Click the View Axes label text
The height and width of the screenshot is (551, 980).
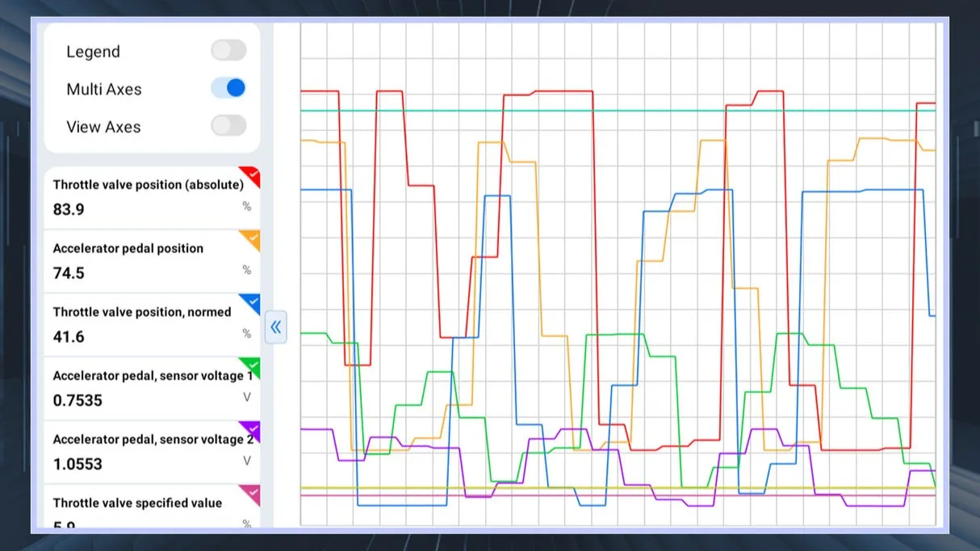103,127
